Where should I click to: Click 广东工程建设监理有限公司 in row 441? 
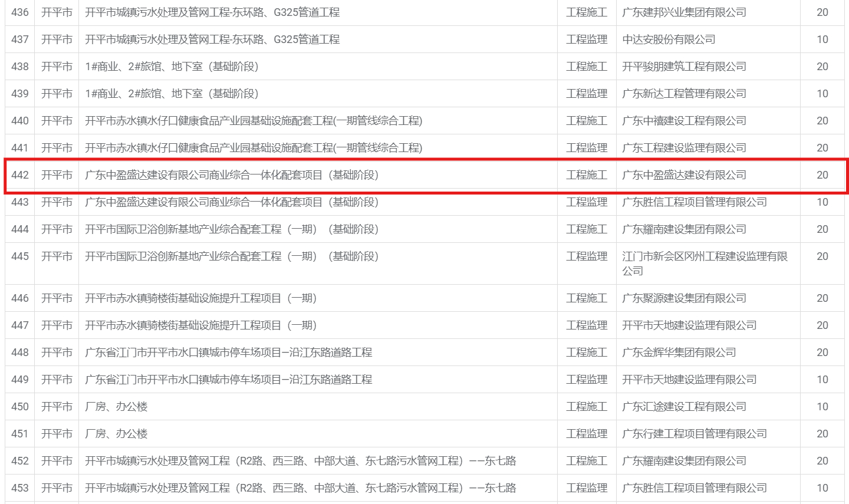(x=684, y=148)
